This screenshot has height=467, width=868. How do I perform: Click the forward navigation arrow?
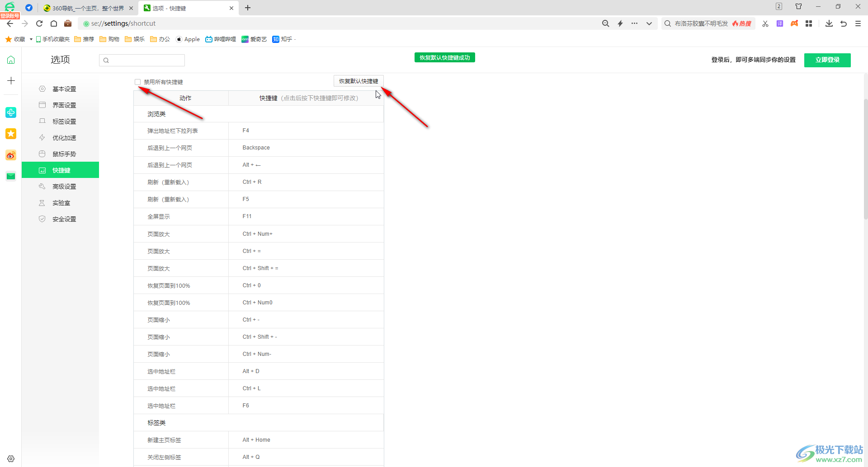tap(25, 23)
